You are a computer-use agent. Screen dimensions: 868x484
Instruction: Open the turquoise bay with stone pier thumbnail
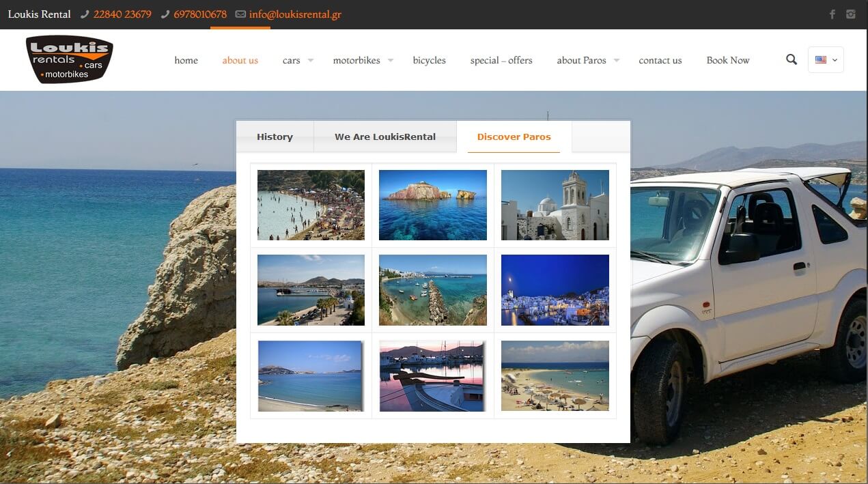[x=433, y=290]
